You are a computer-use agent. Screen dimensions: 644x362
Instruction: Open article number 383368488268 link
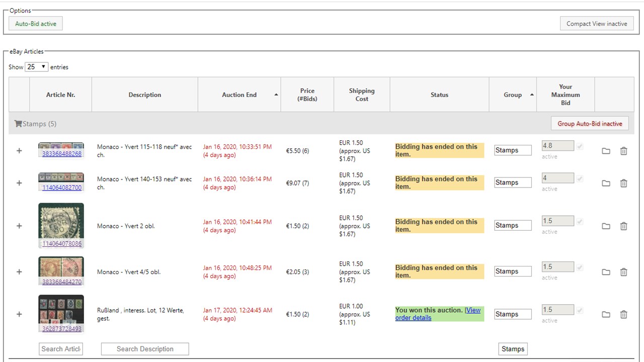tap(61, 154)
